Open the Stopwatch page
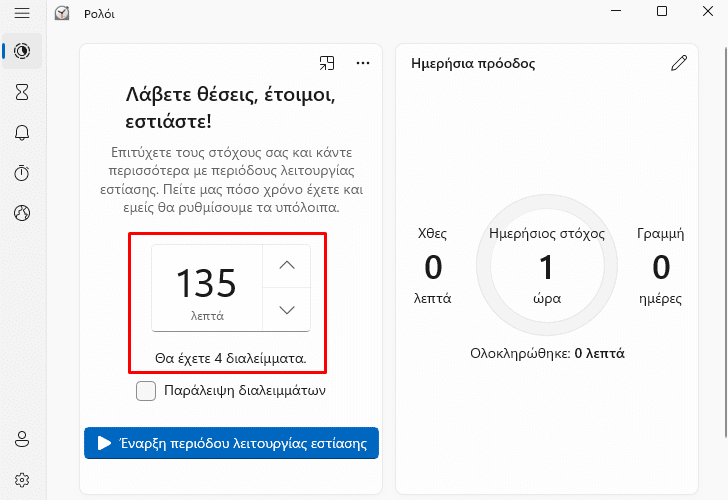The height and width of the screenshot is (500, 728). coord(22,173)
